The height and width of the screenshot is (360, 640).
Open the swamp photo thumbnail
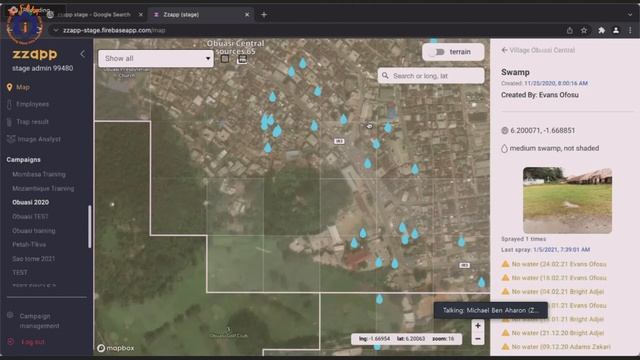click(567, 200)
